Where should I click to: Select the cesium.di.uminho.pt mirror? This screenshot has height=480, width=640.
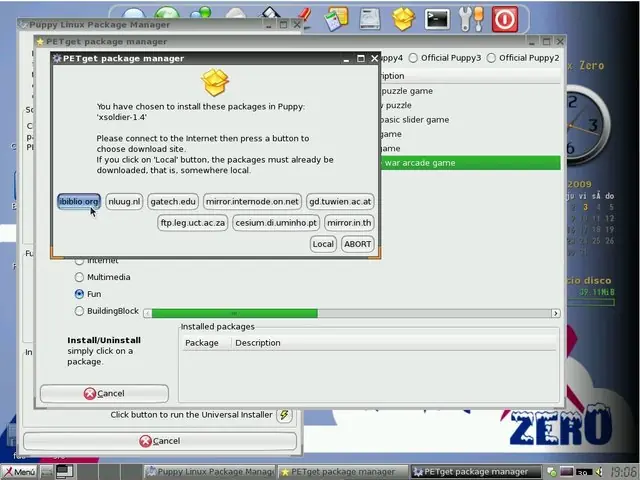click(276, 223)
